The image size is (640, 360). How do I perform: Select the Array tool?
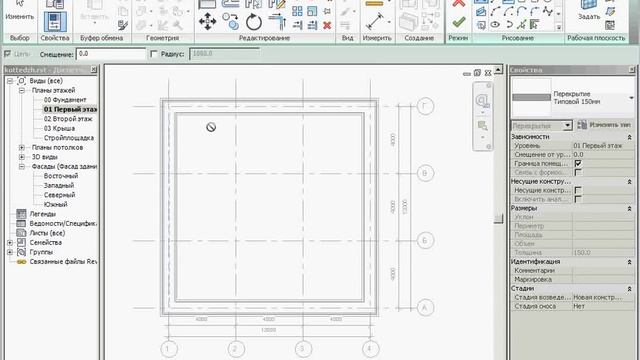pos(298,11)
